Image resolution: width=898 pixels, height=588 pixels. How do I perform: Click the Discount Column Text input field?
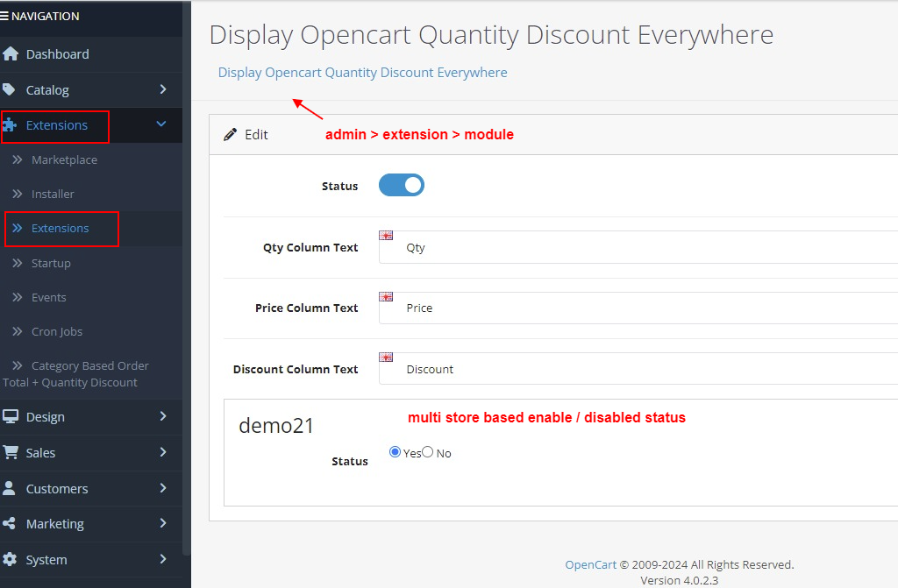point(638,369)
